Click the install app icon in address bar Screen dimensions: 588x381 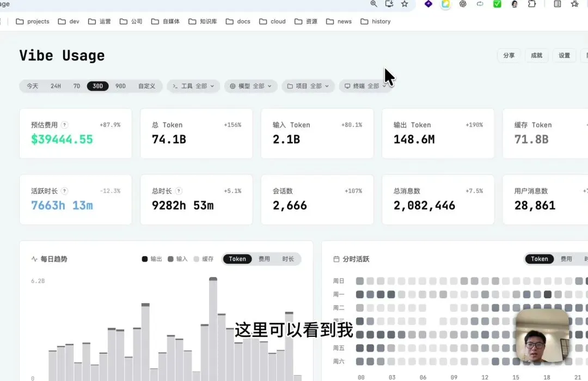click(389, 4)
